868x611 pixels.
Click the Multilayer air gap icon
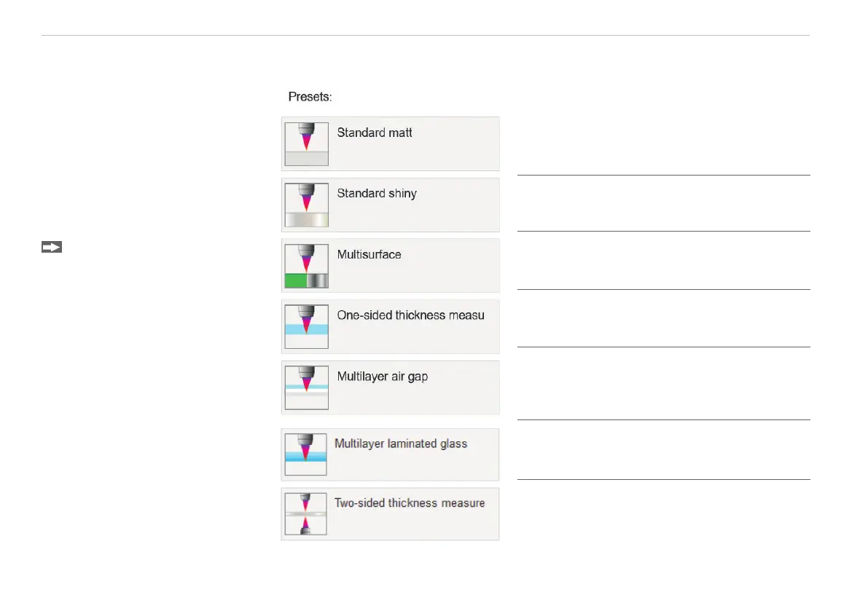[307, 387]
